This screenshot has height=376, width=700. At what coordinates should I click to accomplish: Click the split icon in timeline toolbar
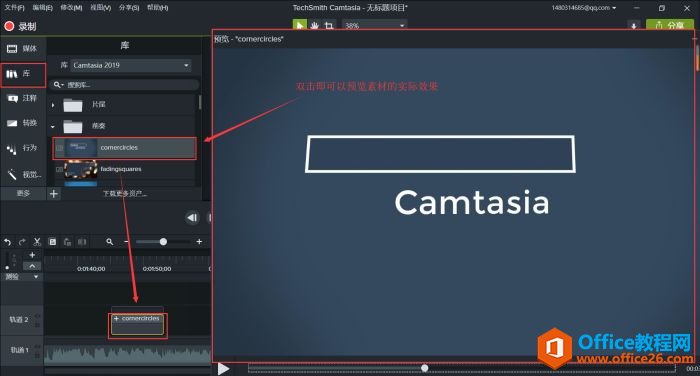(82, 242)
